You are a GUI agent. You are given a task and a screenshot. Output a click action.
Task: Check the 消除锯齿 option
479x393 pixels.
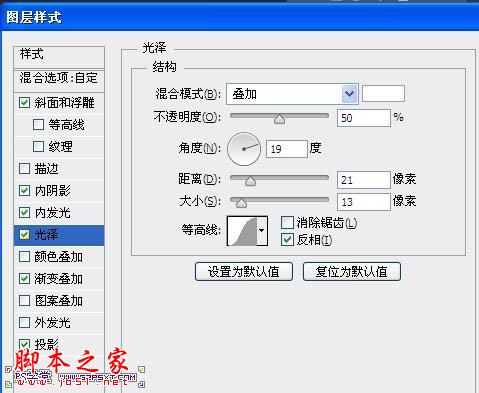[287, 222]
